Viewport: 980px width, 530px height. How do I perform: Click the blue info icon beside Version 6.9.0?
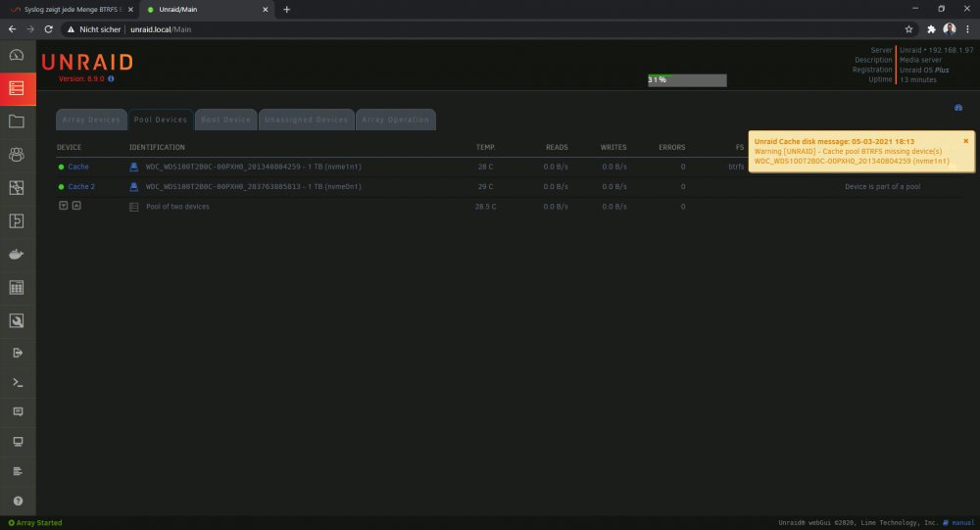112,78
